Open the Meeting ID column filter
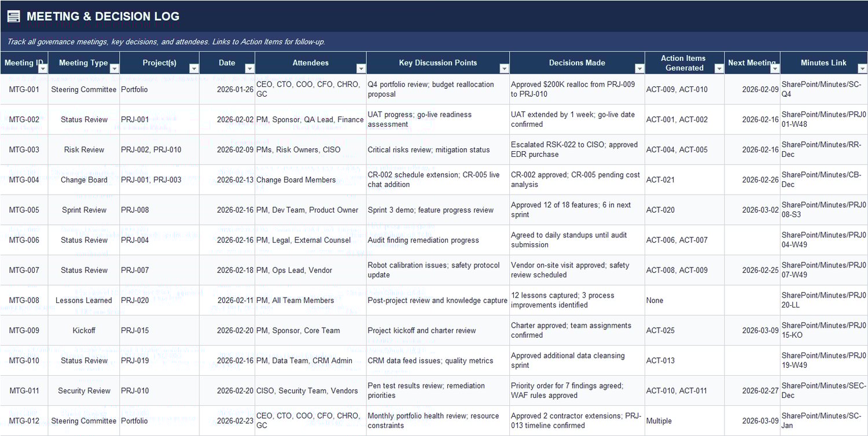Viewport: 868px width, 436px height. pyautogui.click(x=43, y=68)
